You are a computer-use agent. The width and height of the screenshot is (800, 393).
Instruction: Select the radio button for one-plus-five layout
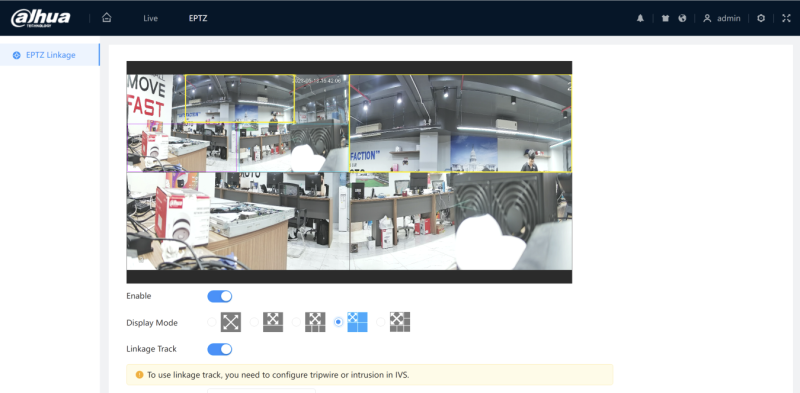point(381,322)
